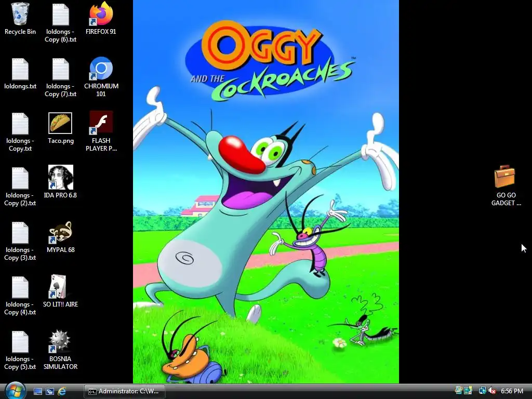Click the network tray icon
This screenshot has height=399, width=532.
(x=482, y=391)
